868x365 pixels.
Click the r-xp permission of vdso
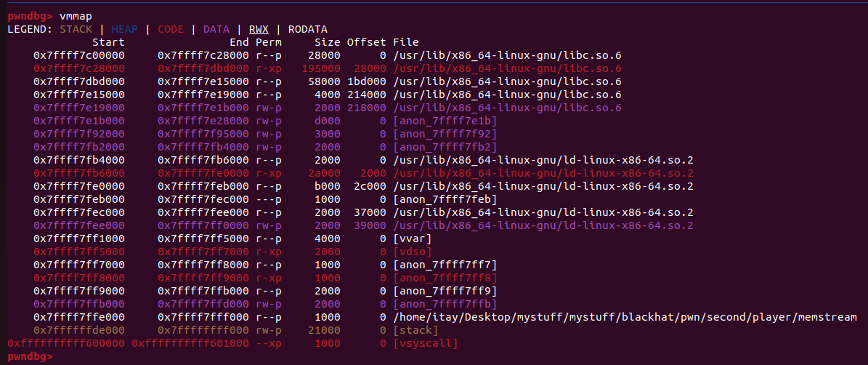click(x=269, y=252)
